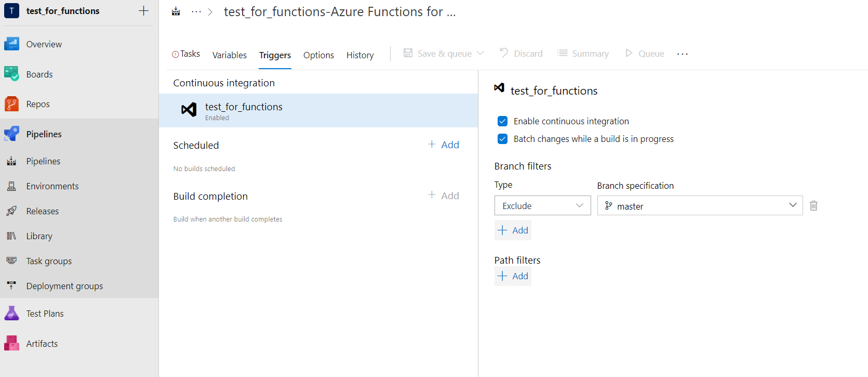Click the Discard button
This screenshot has width=868, height=377.
[x=521, y=53]
